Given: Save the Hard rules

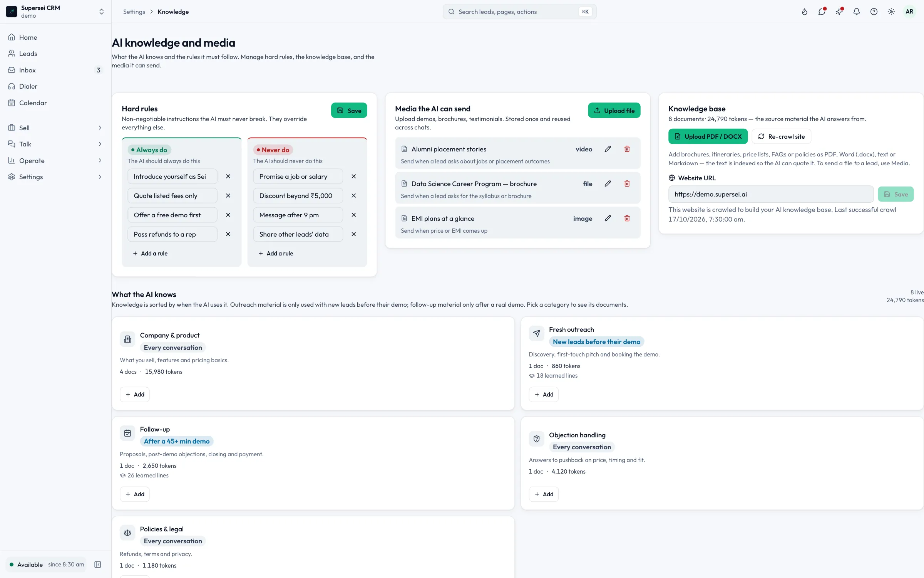Looking at the screenshot, I should click(349, 111).
